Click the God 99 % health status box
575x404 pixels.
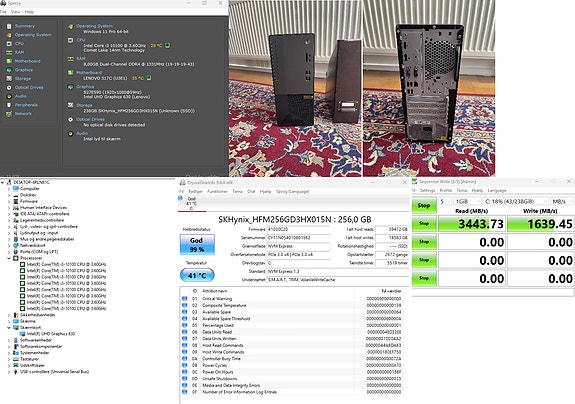pos(197,245)
